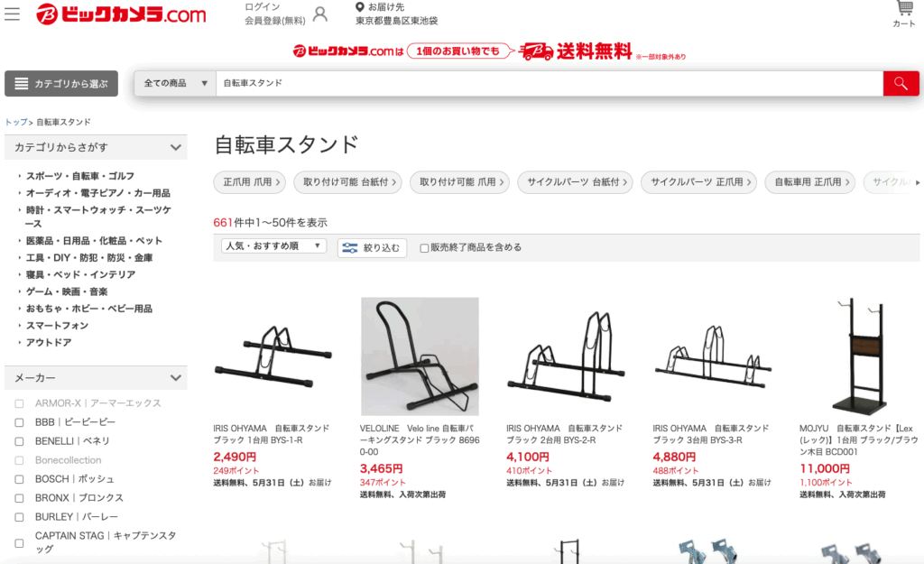The image size is (924, 564).
Task: Open the 人気・おすすめ順 sort dropdown
Action: click(x=273, y=245)
